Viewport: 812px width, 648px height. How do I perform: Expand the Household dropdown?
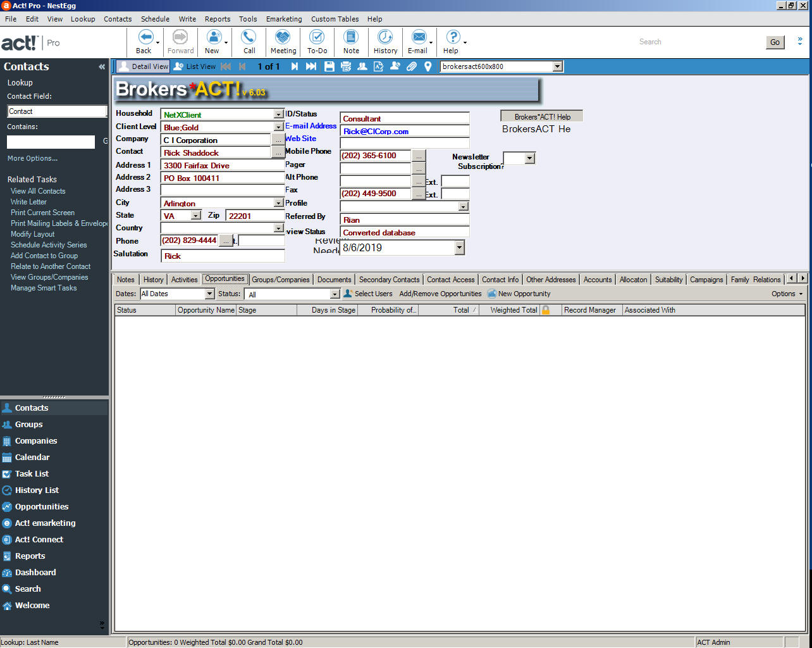278,115
